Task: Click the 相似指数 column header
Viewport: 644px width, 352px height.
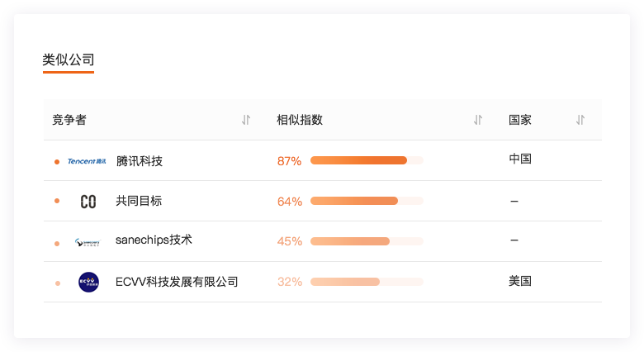Action: pyautogui.click(x=300, y=120)
